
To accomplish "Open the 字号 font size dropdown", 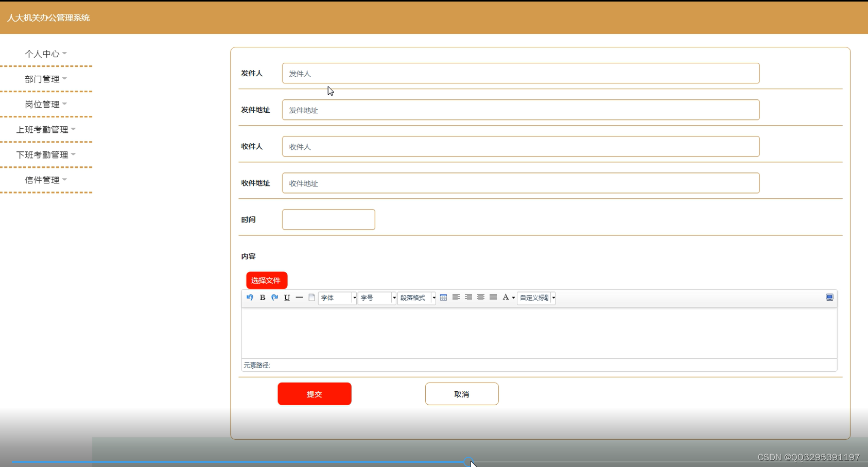I will pos(377,298).
